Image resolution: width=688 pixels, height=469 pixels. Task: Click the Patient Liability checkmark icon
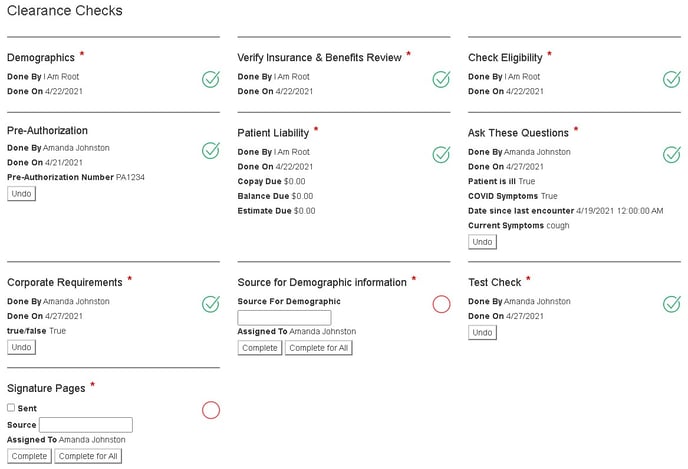point(441,154)
